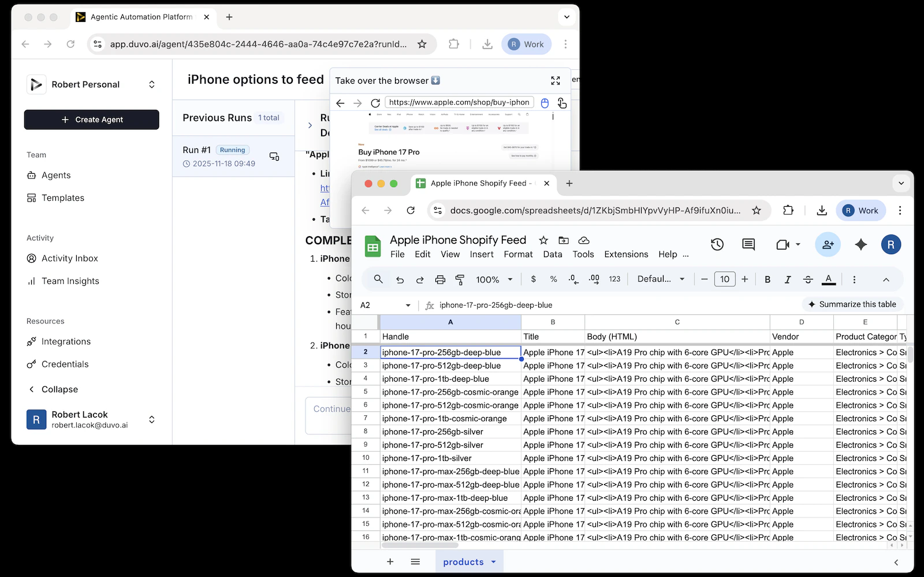Click the print icon in Sheets toolbar

(440, 280)
